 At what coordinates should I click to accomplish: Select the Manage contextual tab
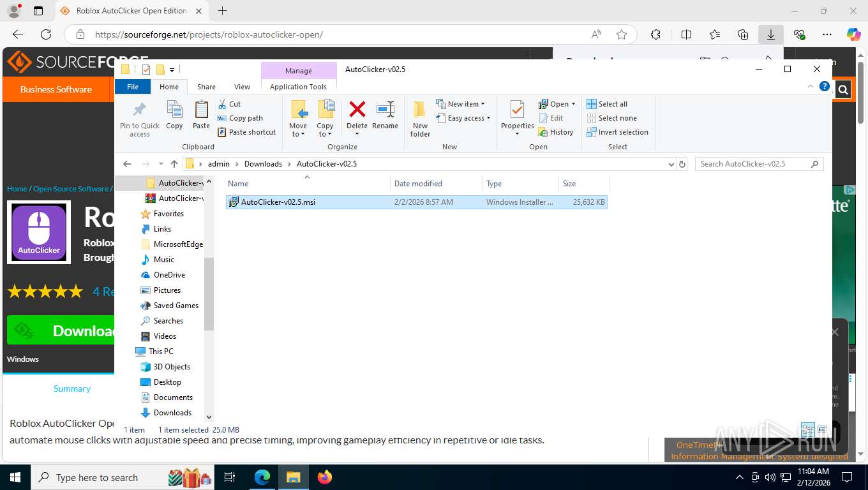(x=298, y=71)
